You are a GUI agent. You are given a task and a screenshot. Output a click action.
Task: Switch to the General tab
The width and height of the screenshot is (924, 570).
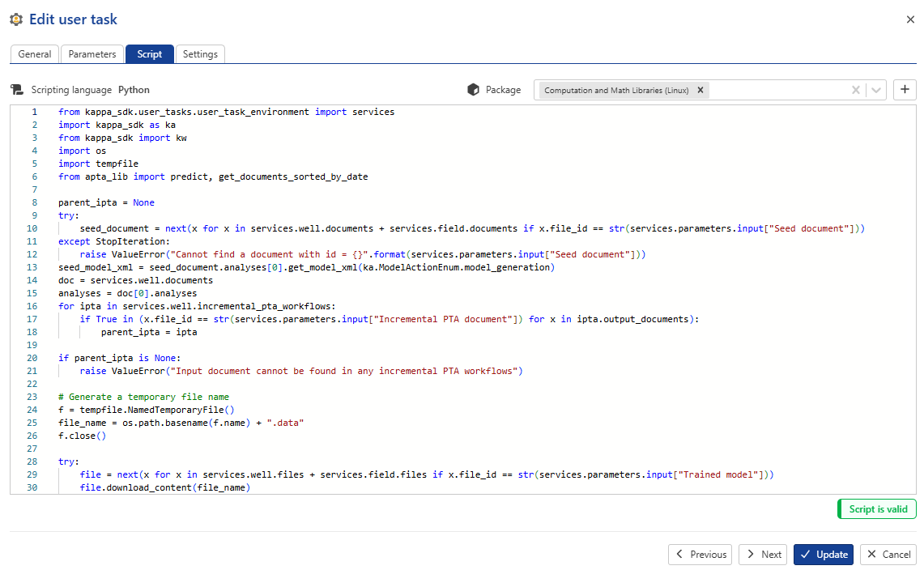pos(35,54)
